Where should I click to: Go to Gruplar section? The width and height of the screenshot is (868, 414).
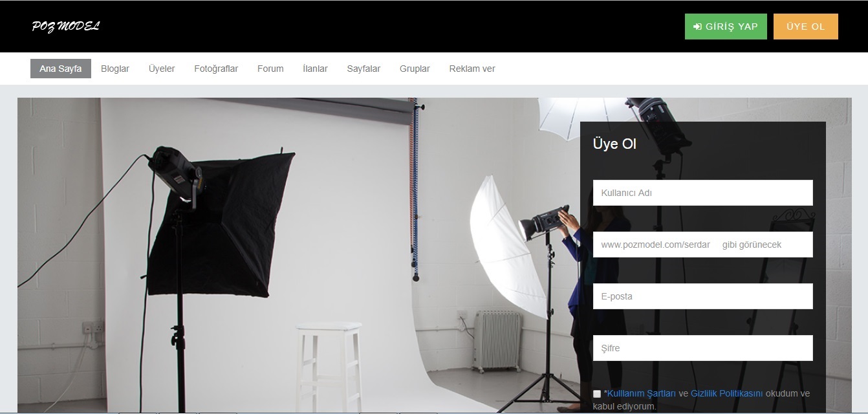coord(415,69)
